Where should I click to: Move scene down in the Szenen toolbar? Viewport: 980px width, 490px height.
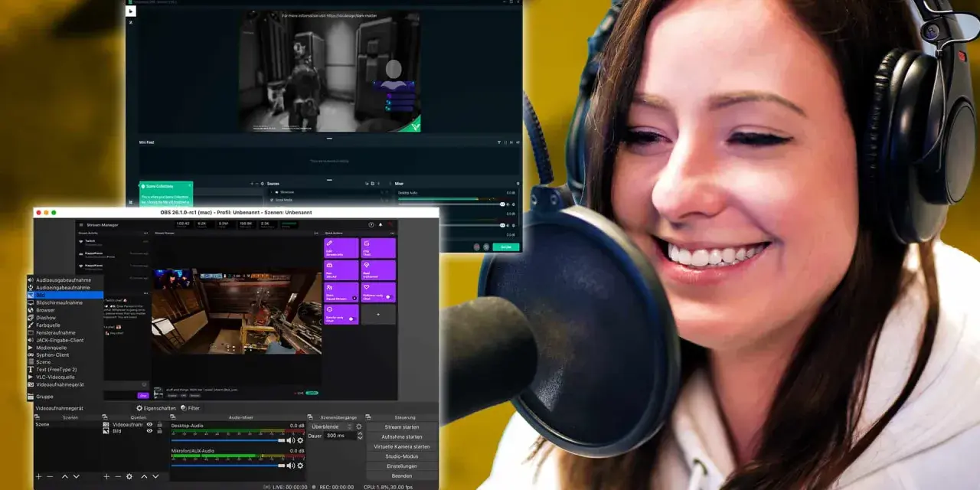[x=75, y=476]
